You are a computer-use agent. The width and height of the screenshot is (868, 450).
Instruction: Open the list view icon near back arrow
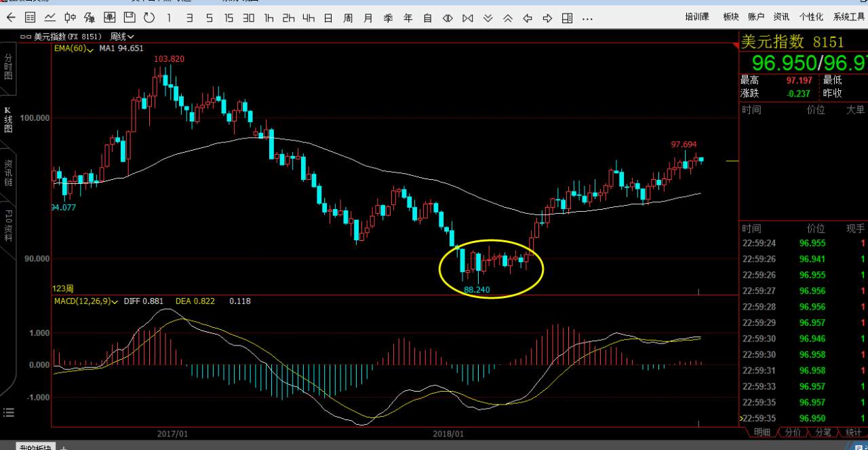[30, 18]
